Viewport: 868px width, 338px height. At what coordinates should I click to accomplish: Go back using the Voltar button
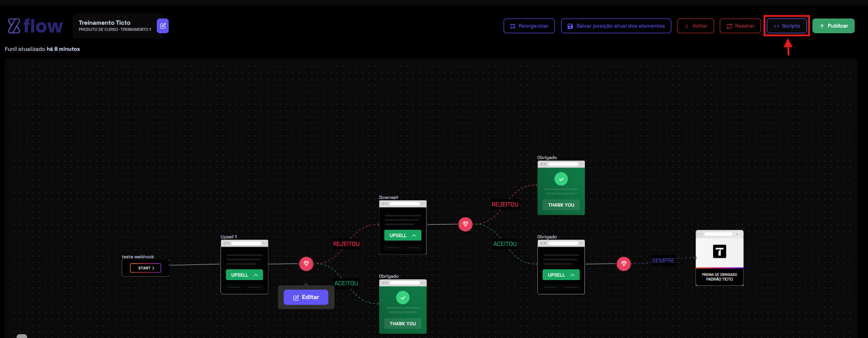(695, 26)
